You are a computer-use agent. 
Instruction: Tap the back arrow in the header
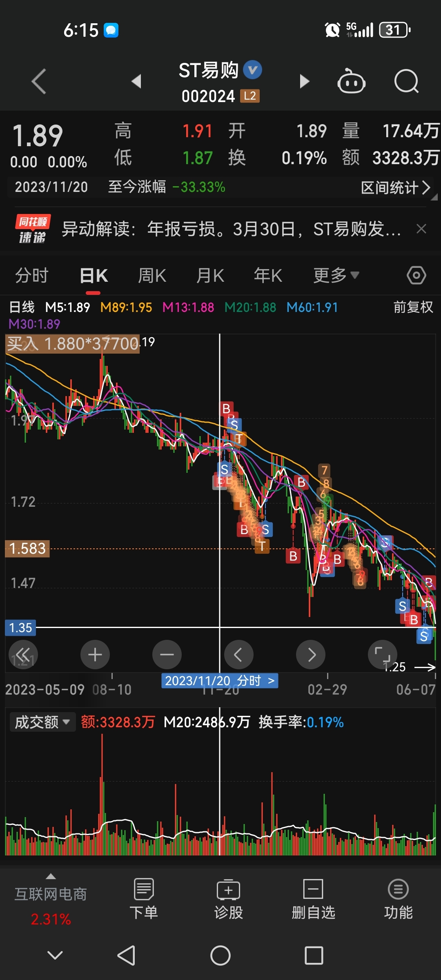tap(39, 82)
